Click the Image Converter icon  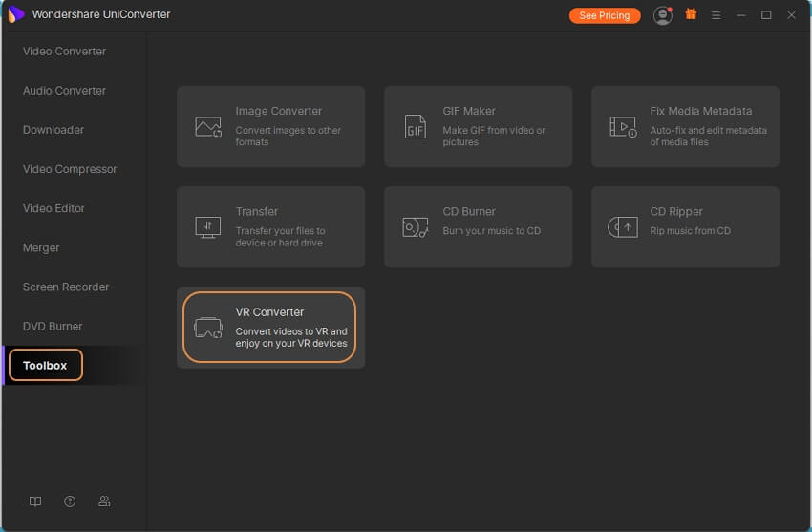pyautogui.click(x=207, y=127)
